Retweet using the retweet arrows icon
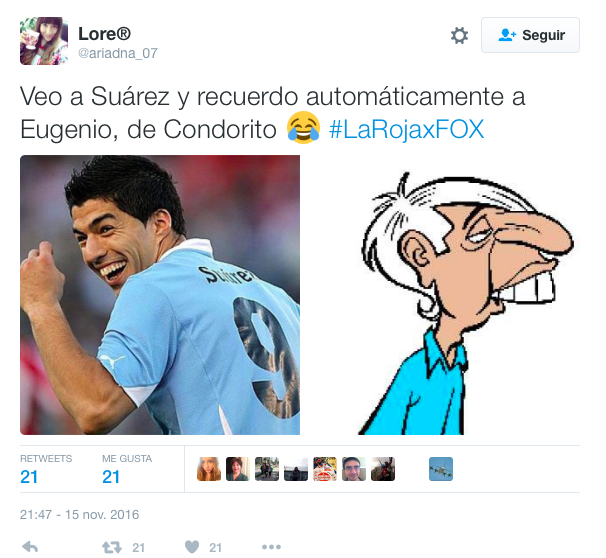Viewport: 606px width, 558px height. tap(112, 547)
